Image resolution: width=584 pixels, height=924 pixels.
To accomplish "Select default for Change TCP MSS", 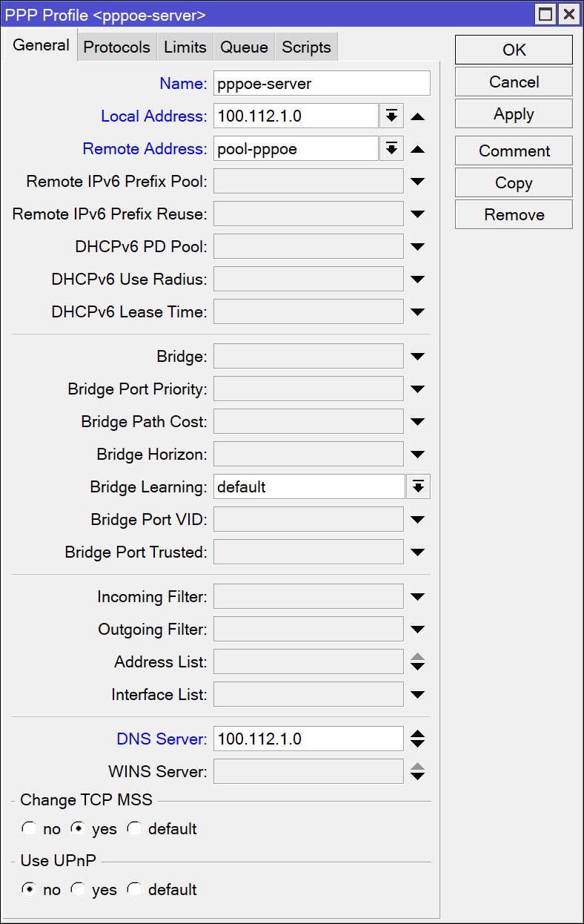I will [x=134, y=828].
